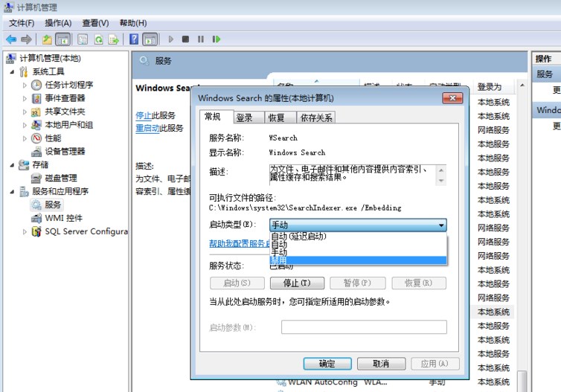Select 事件查看器 in the tree
561x392 pixels.
coord(65,98)
